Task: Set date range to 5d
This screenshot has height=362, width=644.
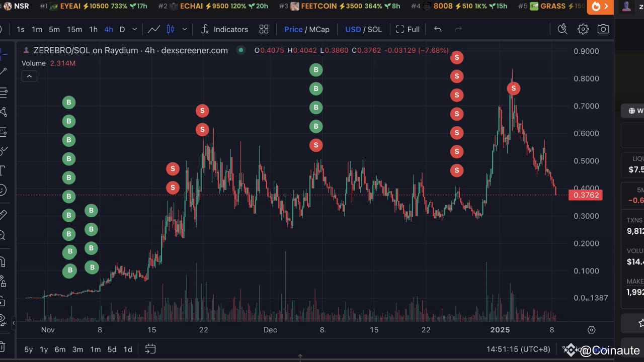Action: 112,349
